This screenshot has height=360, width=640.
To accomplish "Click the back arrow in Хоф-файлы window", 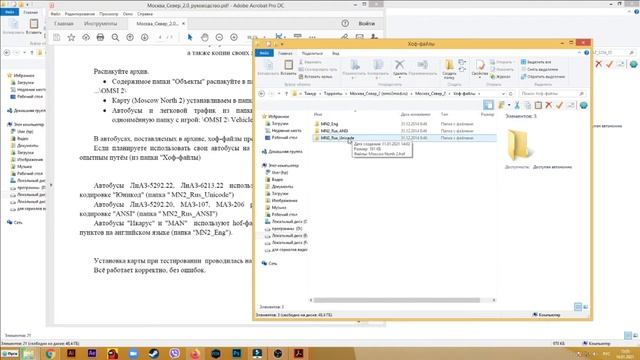I will point(262,94).
